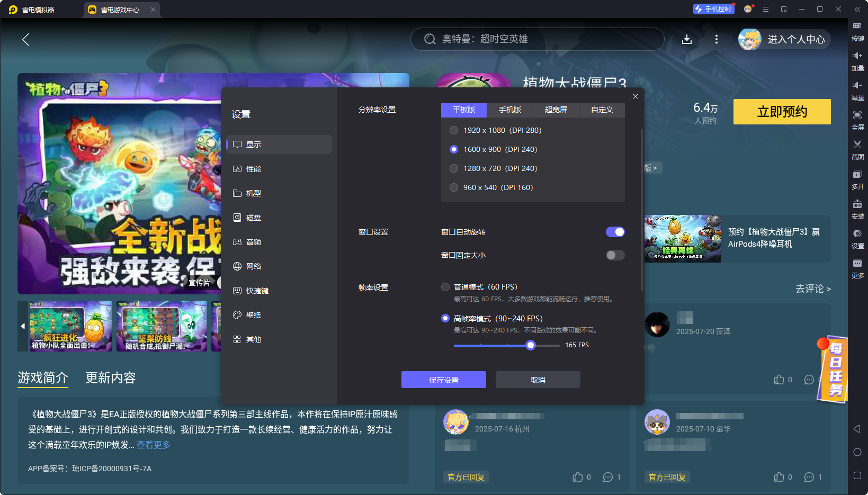This screenshot has height=495, width=868.
Task: Switch to the 游戏简介 tab
Action: click(43, 377)
